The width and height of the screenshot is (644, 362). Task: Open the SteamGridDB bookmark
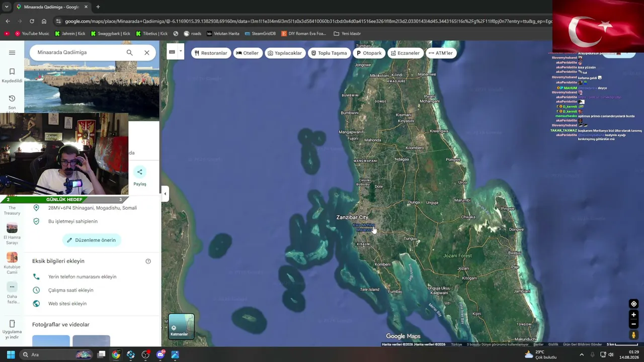click(260, 34)
